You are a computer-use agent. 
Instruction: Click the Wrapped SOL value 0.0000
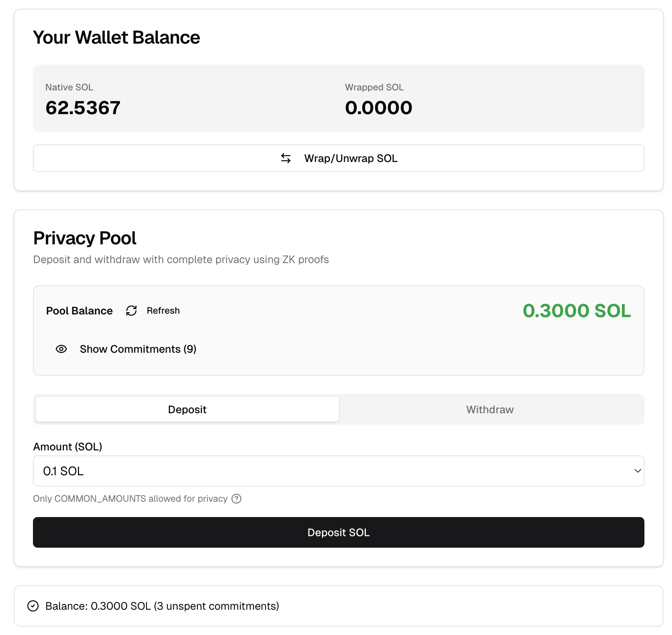379,108
